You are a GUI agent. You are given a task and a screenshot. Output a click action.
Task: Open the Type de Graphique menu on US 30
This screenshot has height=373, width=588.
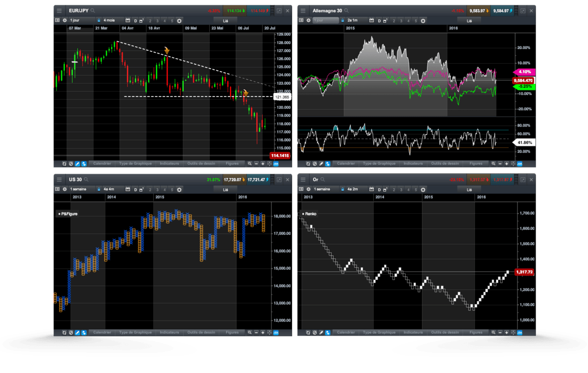click(135, 332)
